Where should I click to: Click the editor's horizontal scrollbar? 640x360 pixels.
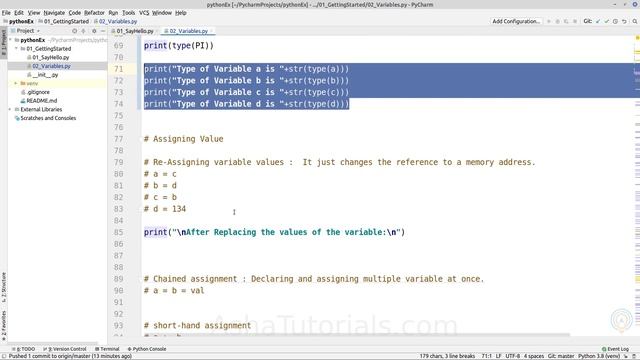click(x=355, y=335)
